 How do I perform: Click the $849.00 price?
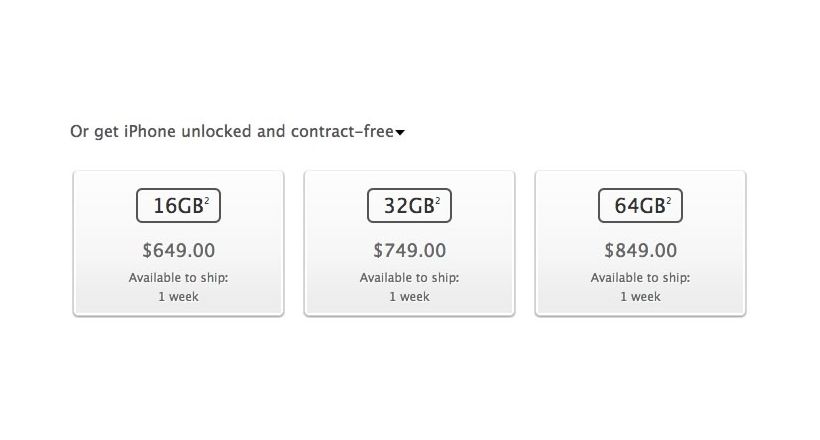(x=640, y=250)
